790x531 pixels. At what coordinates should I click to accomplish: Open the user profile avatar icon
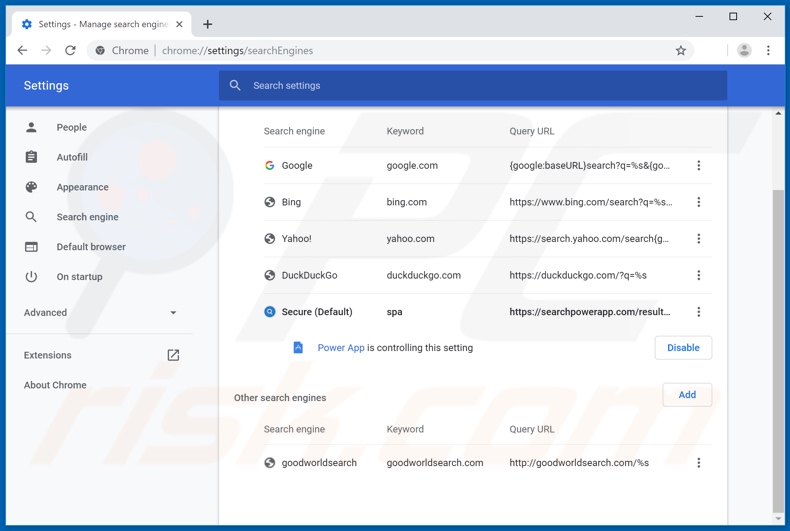[x=744, y=50]
